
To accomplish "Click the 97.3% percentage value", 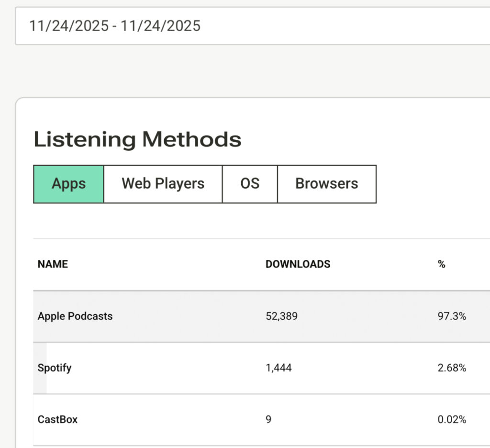I will pos(452,316).
